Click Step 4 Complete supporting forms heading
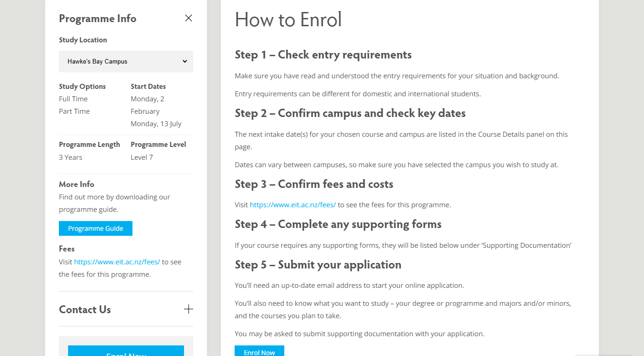644x356 pixels. click(x=338, y=224)
